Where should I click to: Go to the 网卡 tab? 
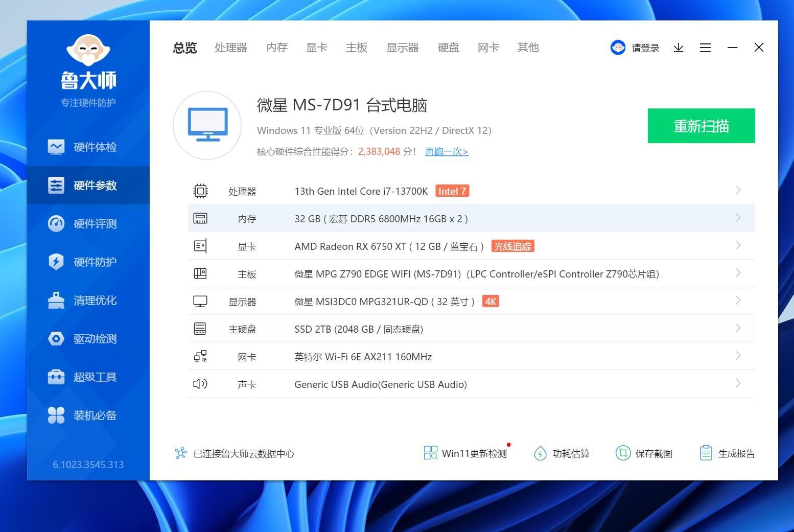(488, 48)
